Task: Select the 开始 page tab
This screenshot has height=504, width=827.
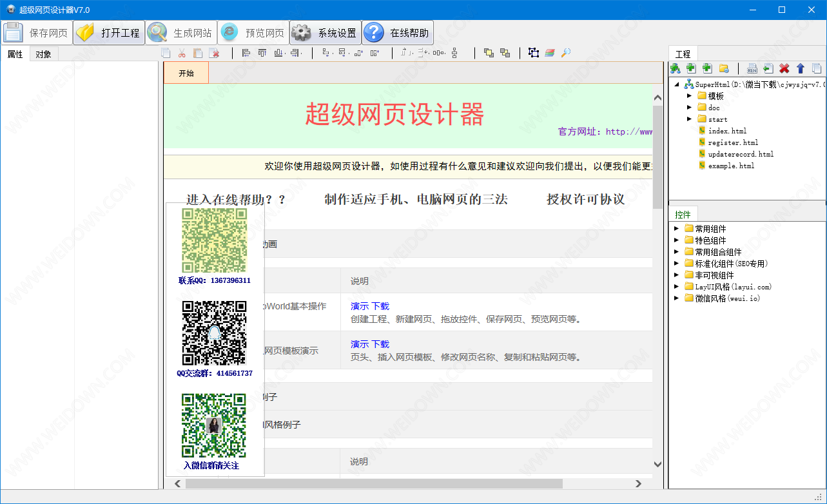Action: pos(186,73)
